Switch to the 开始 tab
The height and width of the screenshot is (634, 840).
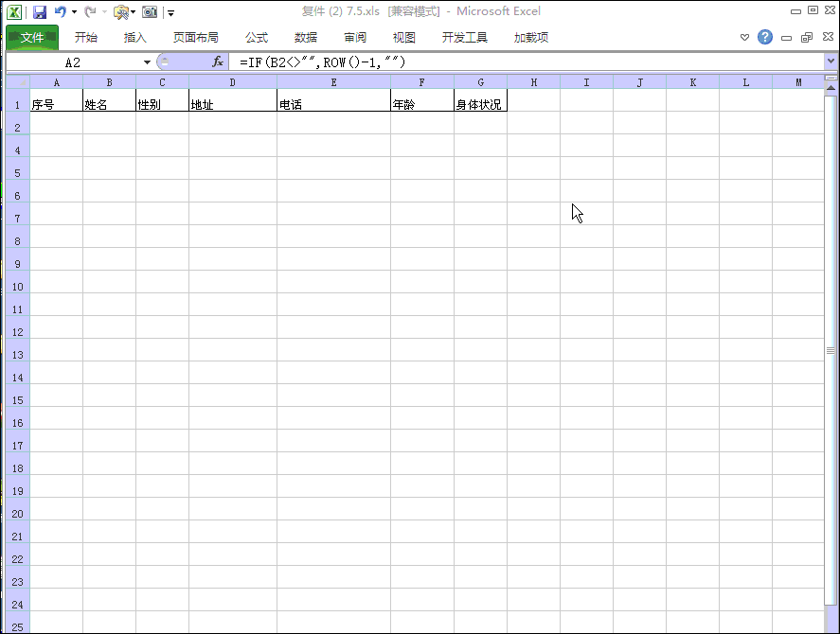tap(86, 38)
